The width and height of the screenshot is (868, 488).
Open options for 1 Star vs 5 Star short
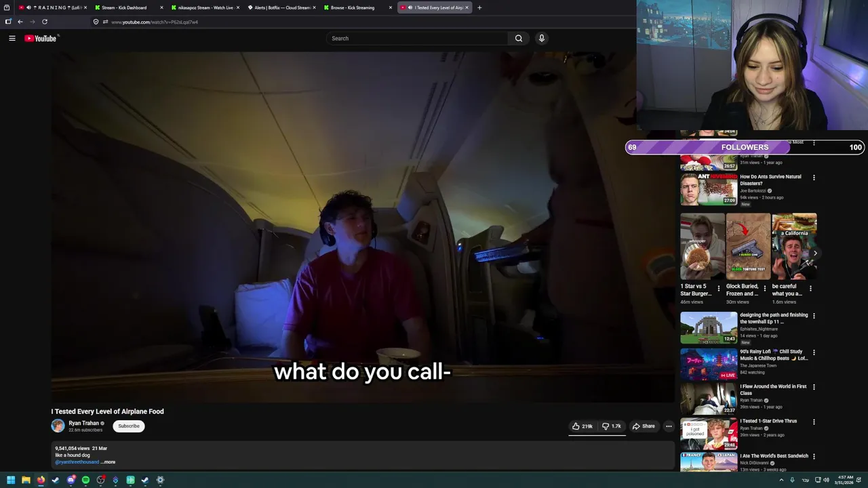[x=719, y=288]
